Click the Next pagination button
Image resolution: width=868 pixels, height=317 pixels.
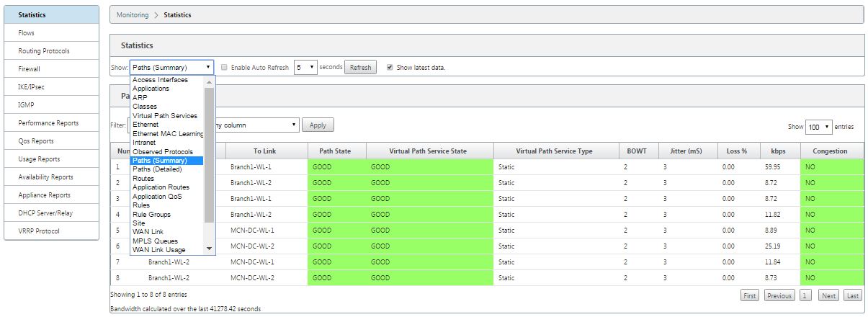click(828, 295)
